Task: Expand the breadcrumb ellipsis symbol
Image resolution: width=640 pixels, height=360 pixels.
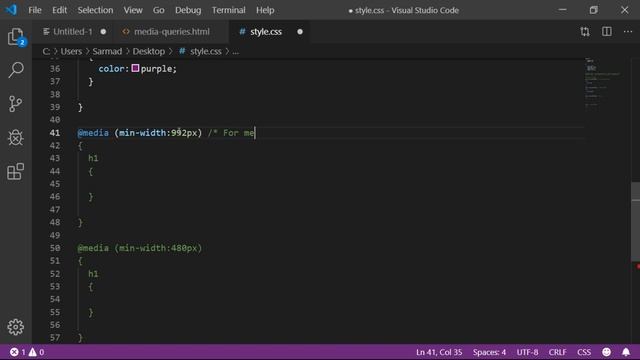Action: tap(236, 52)
